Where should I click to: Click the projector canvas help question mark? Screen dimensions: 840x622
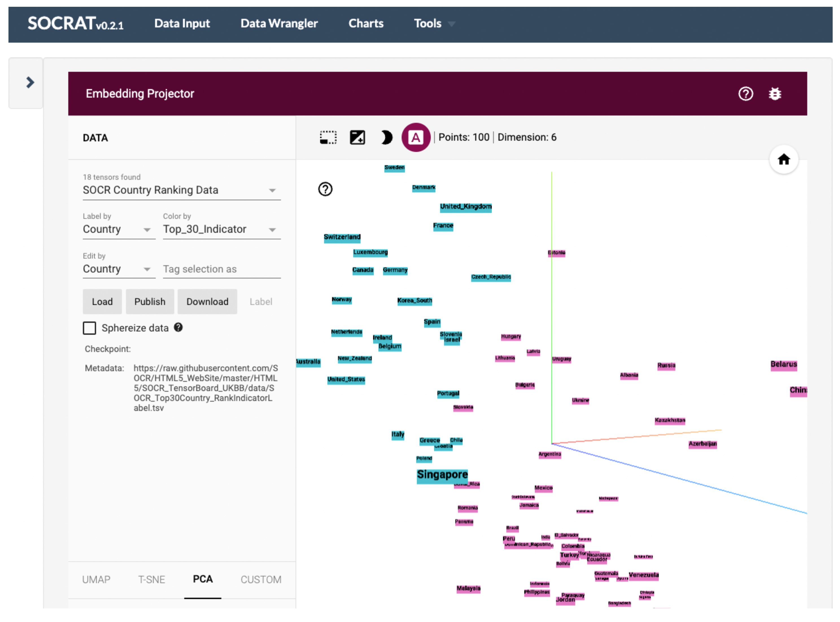[325, 189]
